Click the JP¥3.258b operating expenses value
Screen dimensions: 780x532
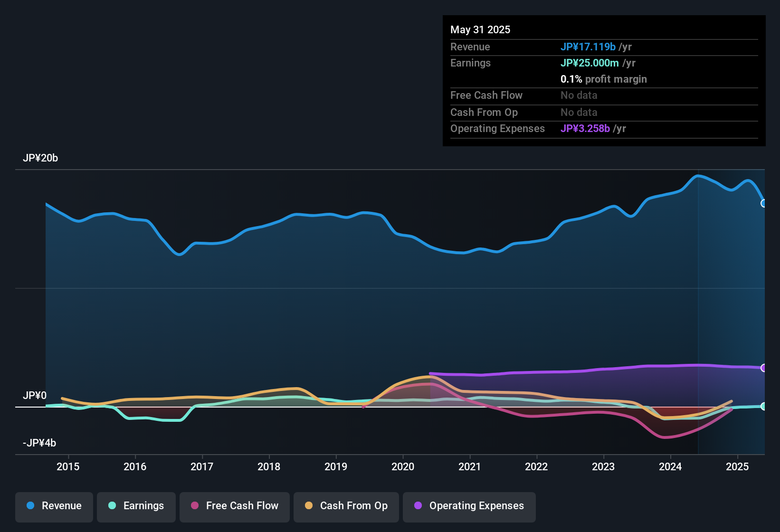[x=585, y=128]
